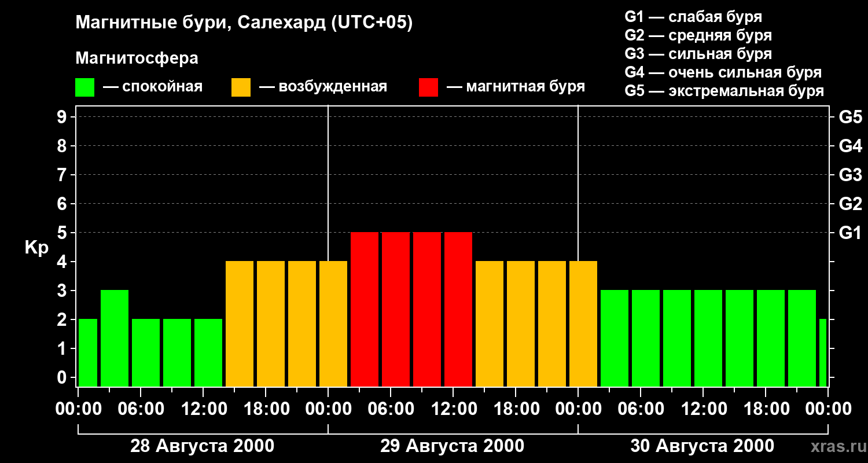Click the Kp axis value 5
Viewport: 868px width, 463px height.
click(x=63, y=233)
